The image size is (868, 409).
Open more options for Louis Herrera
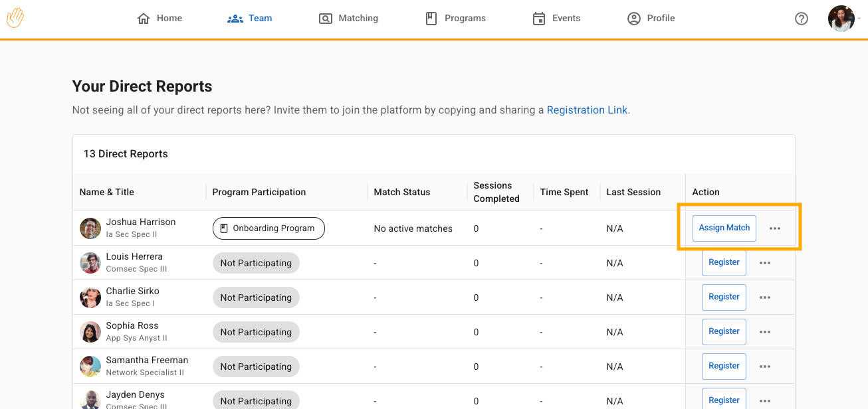[x=765, y=263]
